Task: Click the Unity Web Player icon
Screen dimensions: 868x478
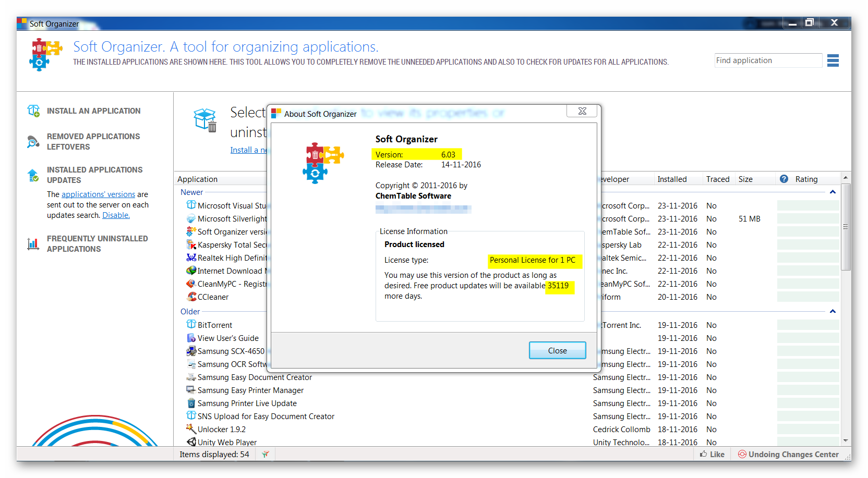Action: pos(191,442)
